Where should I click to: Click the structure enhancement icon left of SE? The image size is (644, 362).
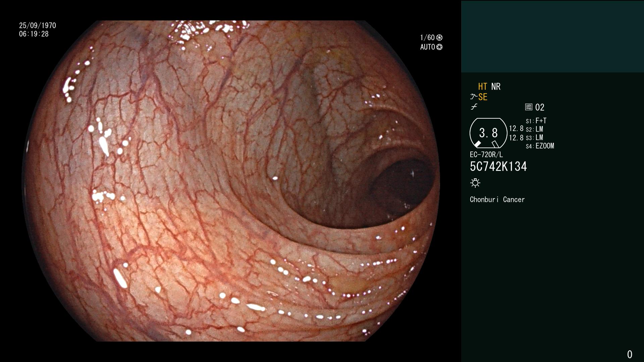[473, 97]
